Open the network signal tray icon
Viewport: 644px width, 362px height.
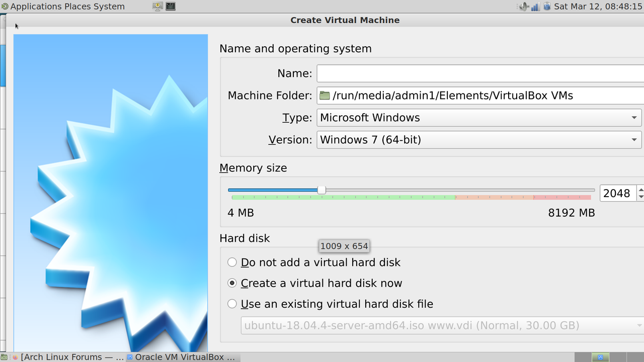tap(535, 7)
